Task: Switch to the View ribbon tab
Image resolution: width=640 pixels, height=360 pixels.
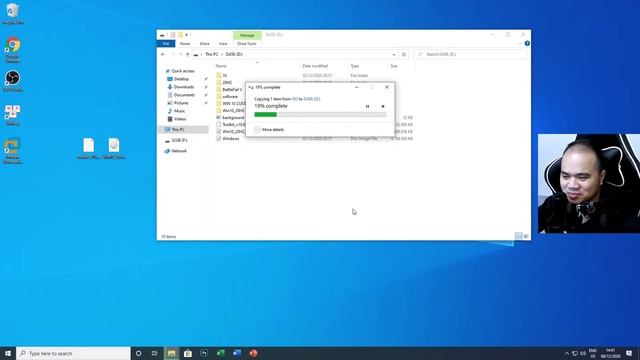Action: (x=223, y=44)
